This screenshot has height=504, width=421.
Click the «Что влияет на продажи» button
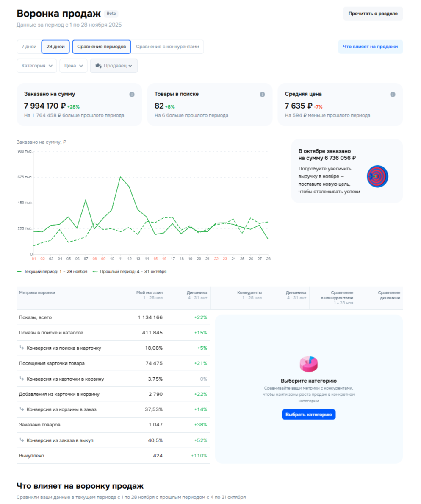pos(370,47)
